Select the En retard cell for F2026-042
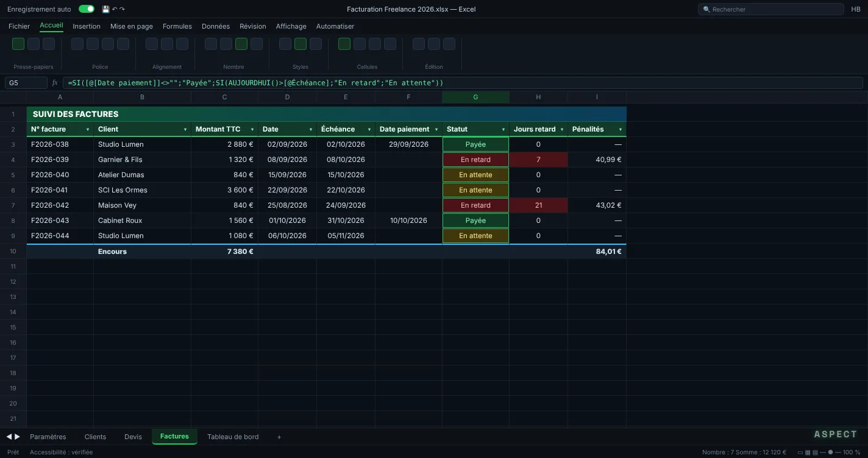 pos(475,205)
